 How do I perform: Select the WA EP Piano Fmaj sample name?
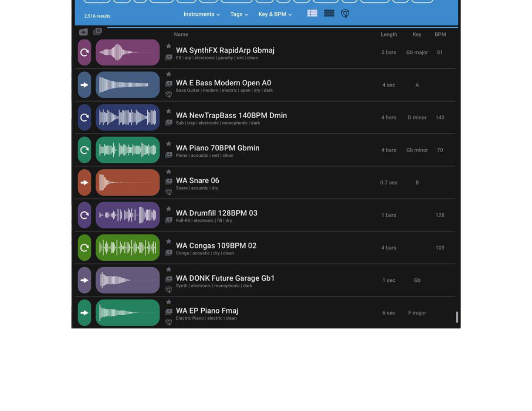(207, 311)
